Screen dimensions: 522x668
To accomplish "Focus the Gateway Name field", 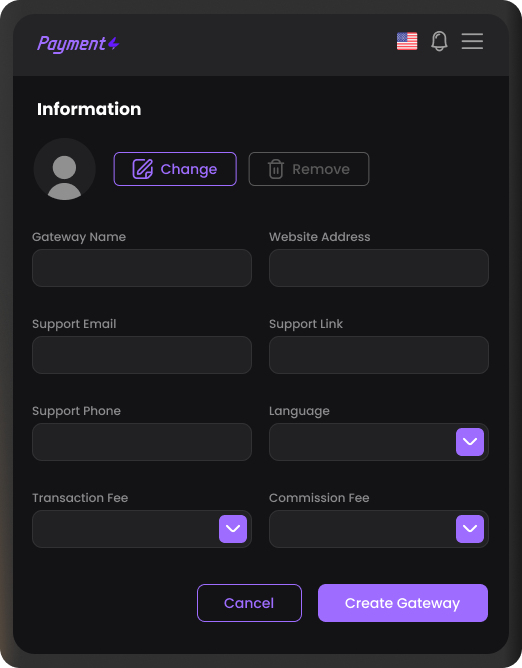I will coord(142,268).
